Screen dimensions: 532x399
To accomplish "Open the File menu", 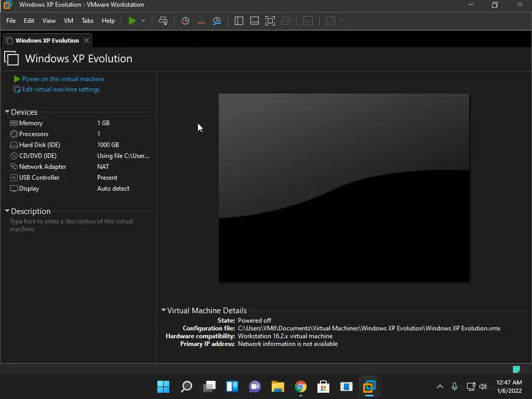I will [11, 21].
